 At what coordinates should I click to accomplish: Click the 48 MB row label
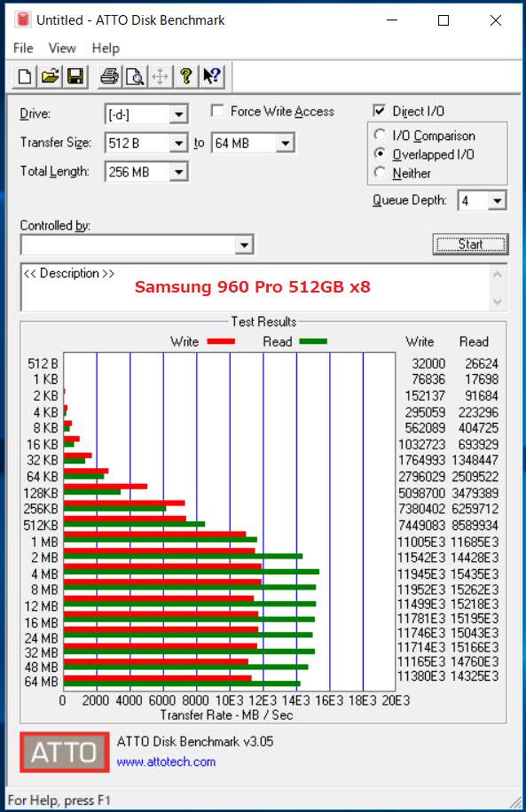(42, 667)
